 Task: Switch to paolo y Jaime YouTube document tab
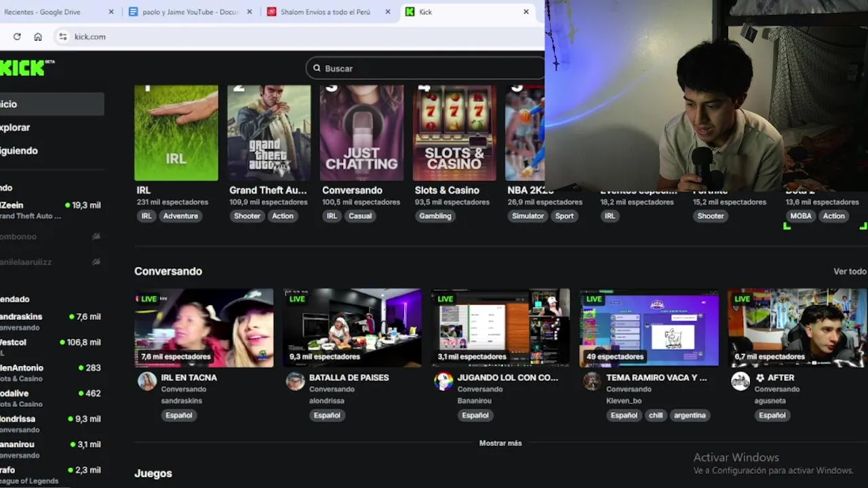coord(190,12)
